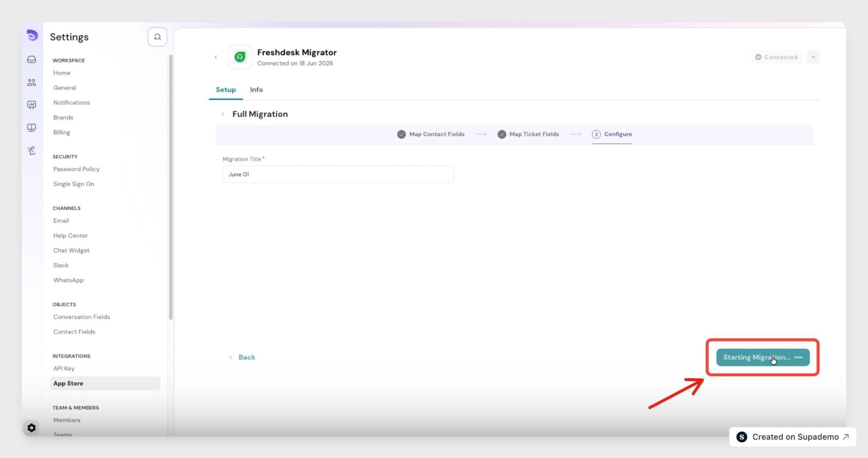This screenshot has height=458, width=868.
Task: Open the automation icon in left rail
Action: 32,151
